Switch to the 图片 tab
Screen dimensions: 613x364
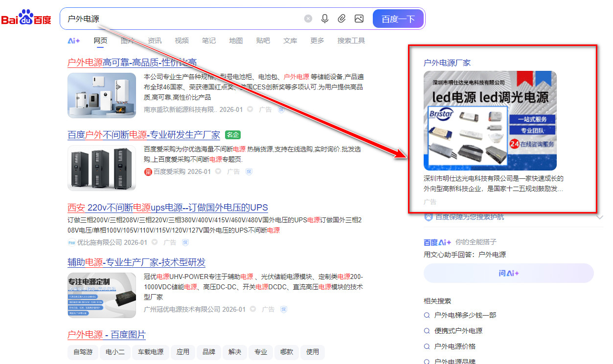127,41
